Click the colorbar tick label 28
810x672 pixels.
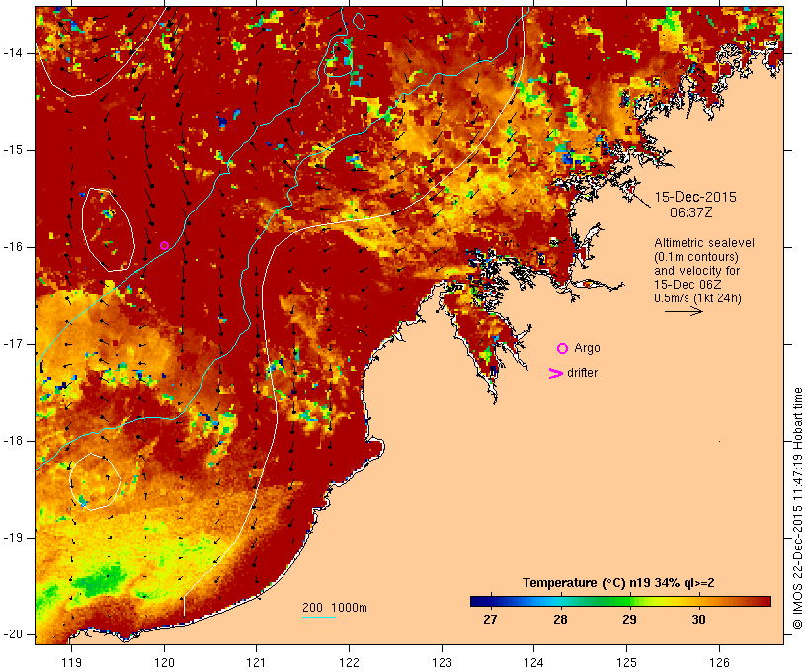point(560,619)
